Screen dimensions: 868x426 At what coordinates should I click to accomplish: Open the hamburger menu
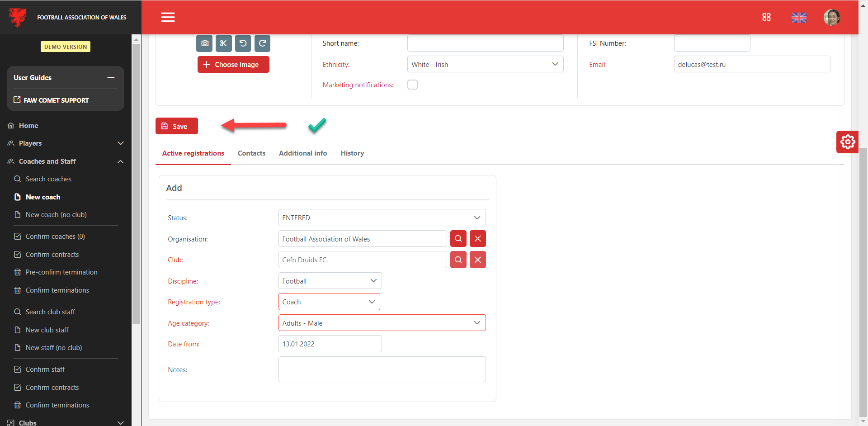pos(168,17)
